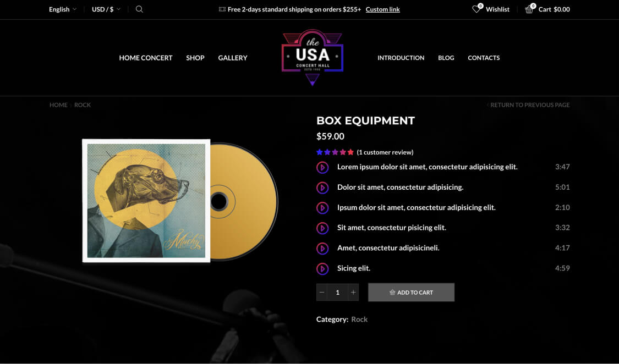
Task: Click the Add to Cart button
Action: click(412, 292)
